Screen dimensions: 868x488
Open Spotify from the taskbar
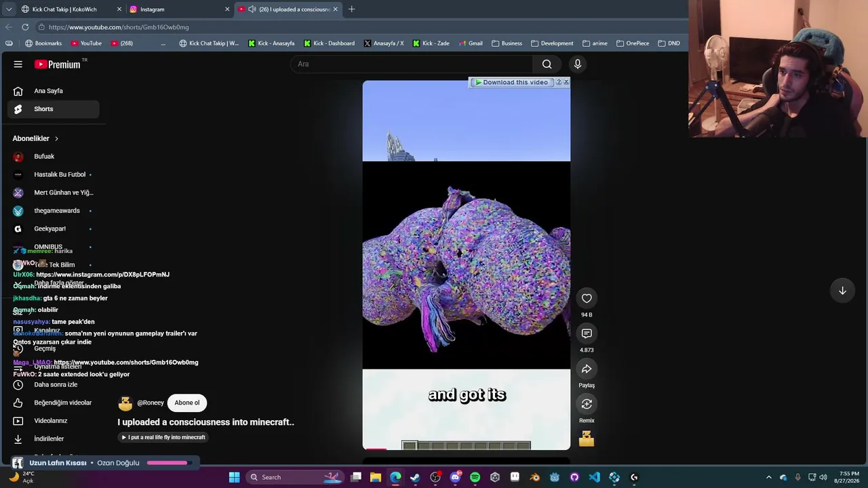click(x=475, y=477)
